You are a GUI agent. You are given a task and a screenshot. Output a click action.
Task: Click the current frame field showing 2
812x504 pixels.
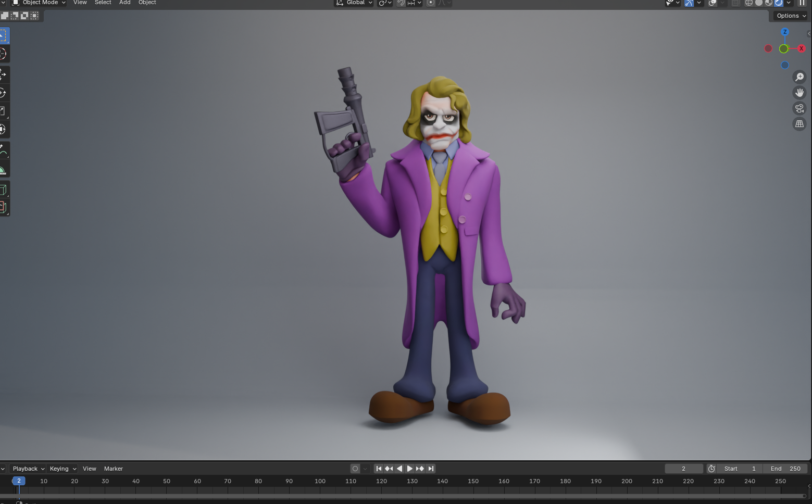684,469
